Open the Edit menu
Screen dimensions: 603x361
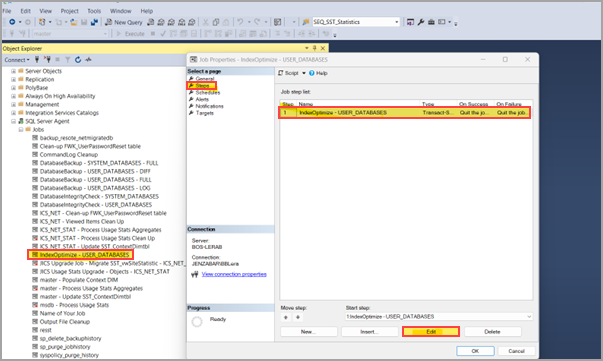(x=25, y=11)
